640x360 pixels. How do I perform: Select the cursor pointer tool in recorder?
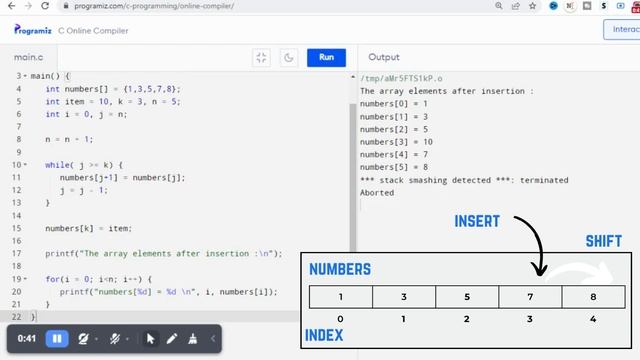150,338
